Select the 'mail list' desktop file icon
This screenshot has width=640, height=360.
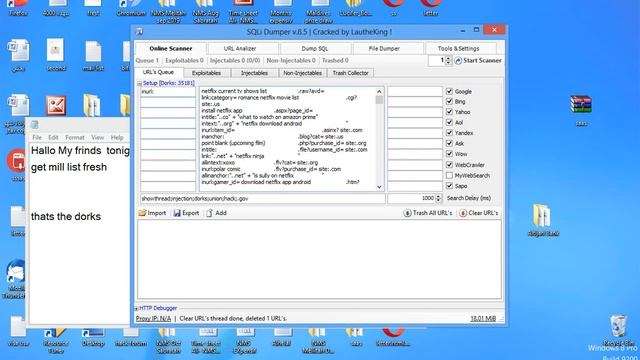[x=93, y=55]
